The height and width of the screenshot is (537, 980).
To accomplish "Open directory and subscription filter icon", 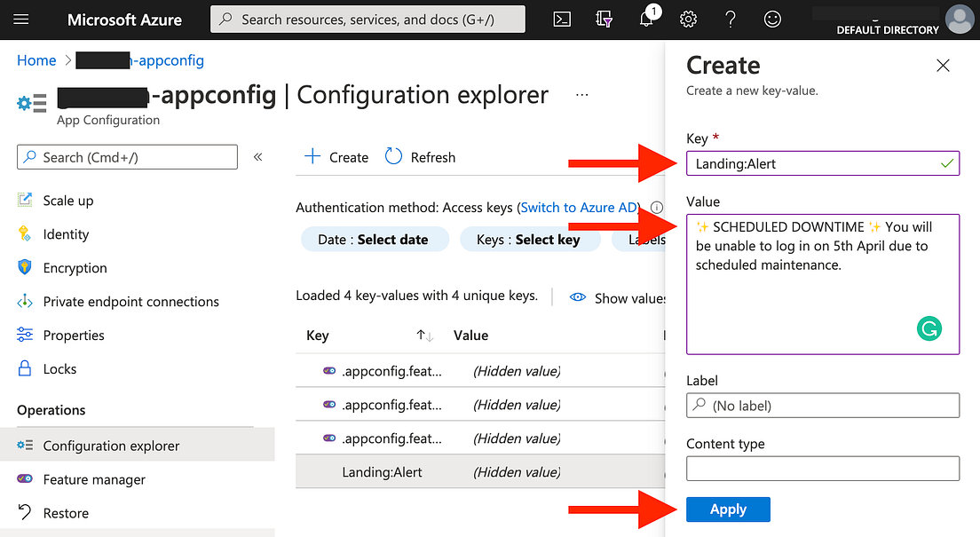I will (x=605, y=19).
